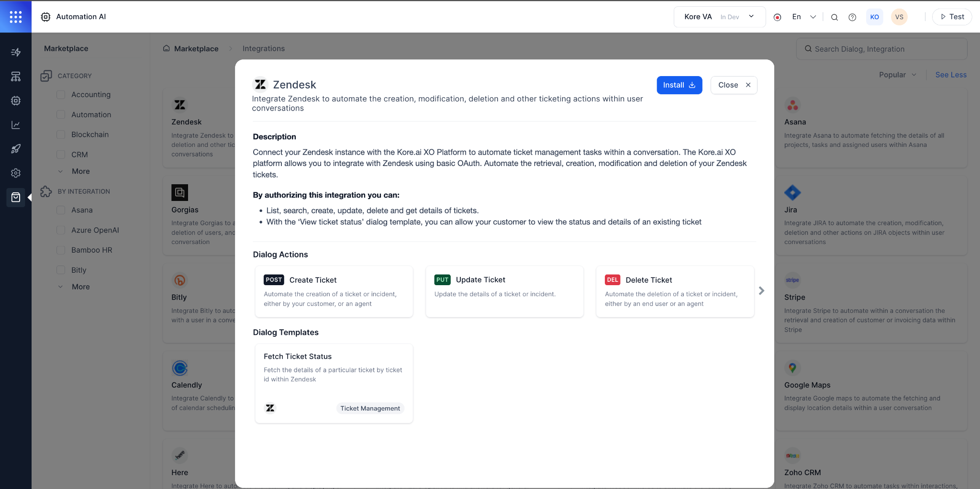
Task: Select the Bamboo HR integration checkbox
Action: [61, 250]
